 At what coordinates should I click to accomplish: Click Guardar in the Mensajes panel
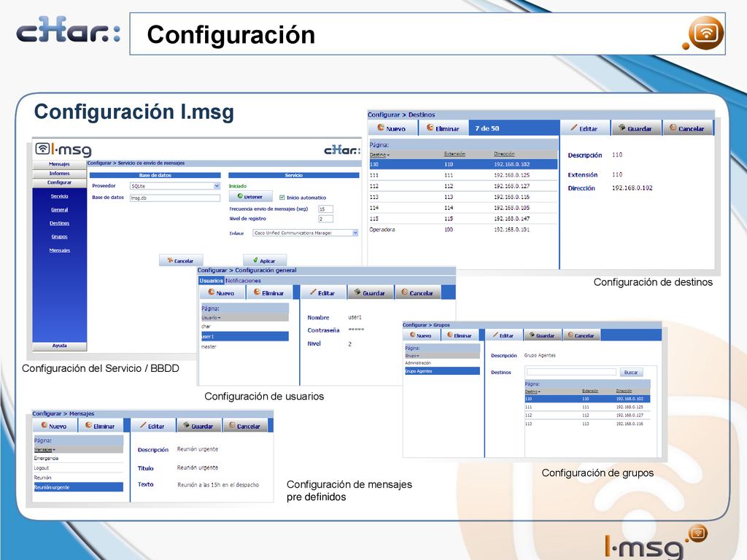point(198,426)
